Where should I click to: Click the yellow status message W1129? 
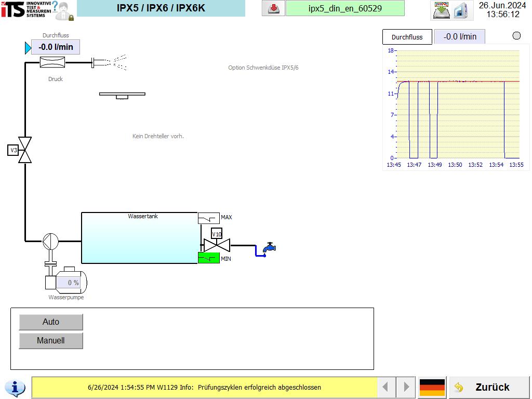[x=204, y=387]
